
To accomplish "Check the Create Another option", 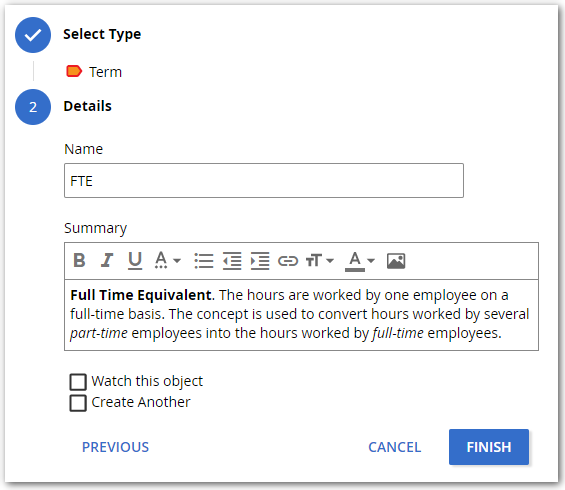I will point(78,403).
